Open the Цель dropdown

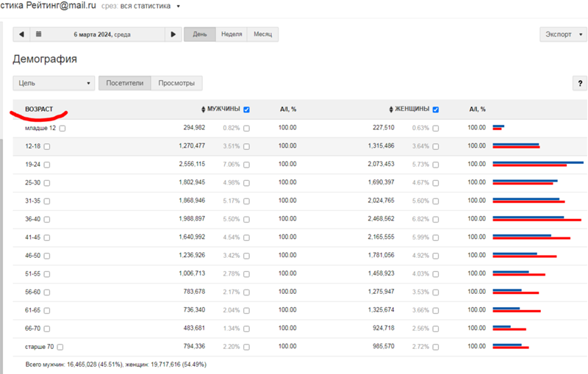(x=54, y=83)
